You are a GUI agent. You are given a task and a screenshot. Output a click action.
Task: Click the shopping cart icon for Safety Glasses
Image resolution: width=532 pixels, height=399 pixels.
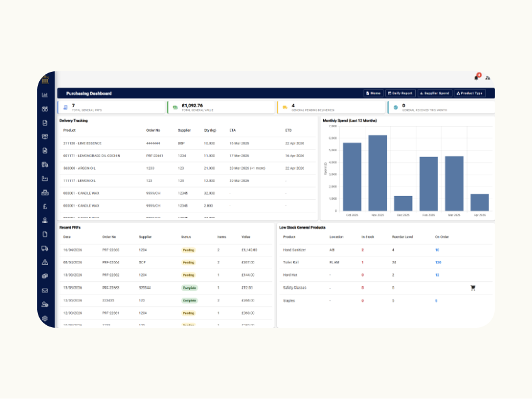[473, 288]
